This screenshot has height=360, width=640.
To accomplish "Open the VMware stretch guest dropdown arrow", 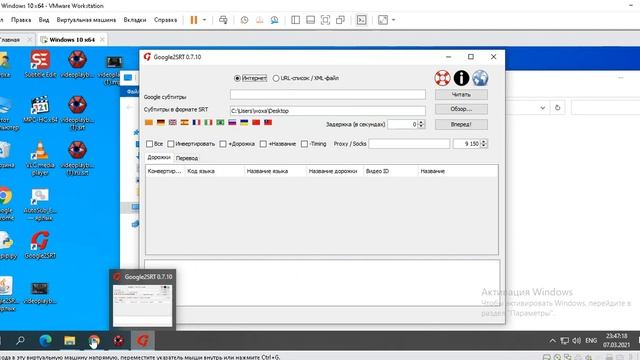I will pos(393,20).
